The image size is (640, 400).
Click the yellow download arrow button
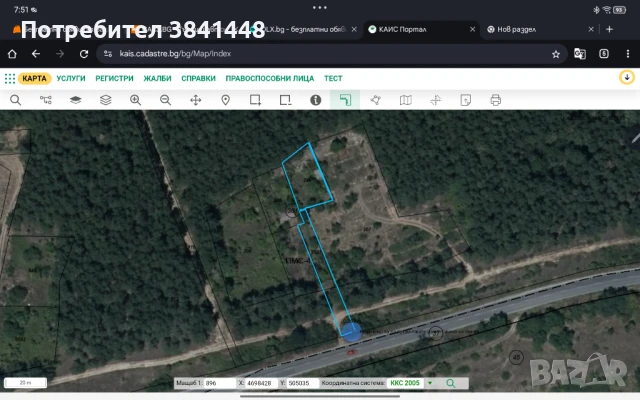[x=627, y=77]
